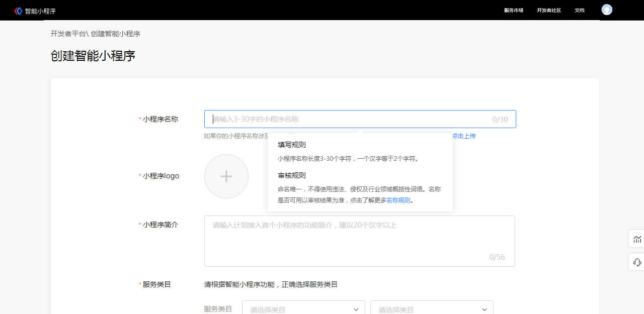Open the 开发者社区 menu item
The width and height of the screenshot is (644, 314).
tap(548, 10)
